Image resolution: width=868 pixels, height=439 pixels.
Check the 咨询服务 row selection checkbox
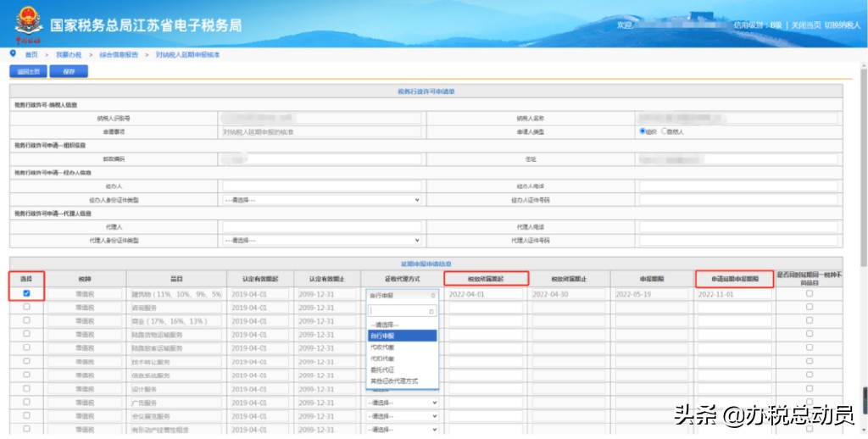27,308
